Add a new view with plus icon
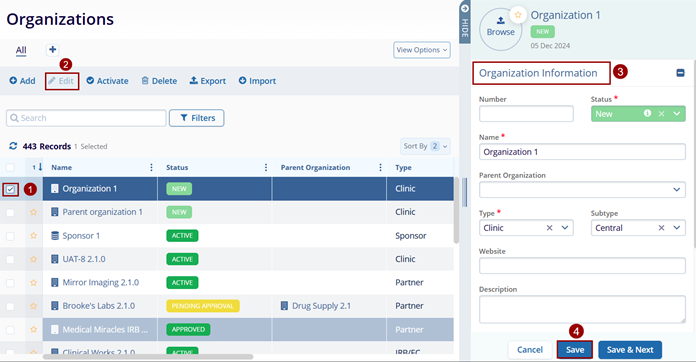This screenshot has width=696, height=362. tap(52, 50)
